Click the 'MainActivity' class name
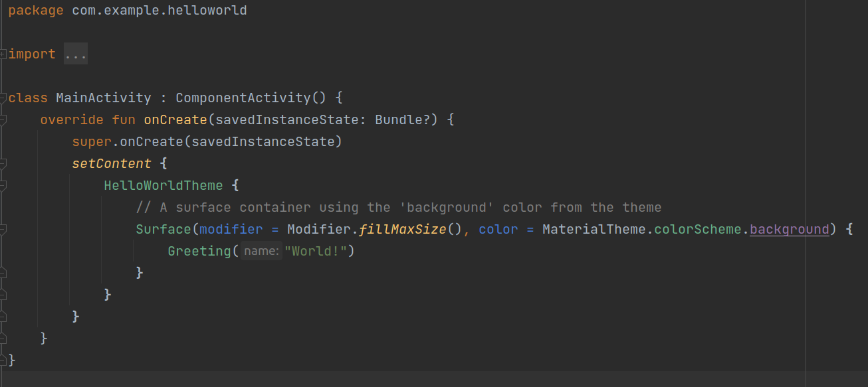The width and height of the screenshot is (868, 387). point(104,98)
